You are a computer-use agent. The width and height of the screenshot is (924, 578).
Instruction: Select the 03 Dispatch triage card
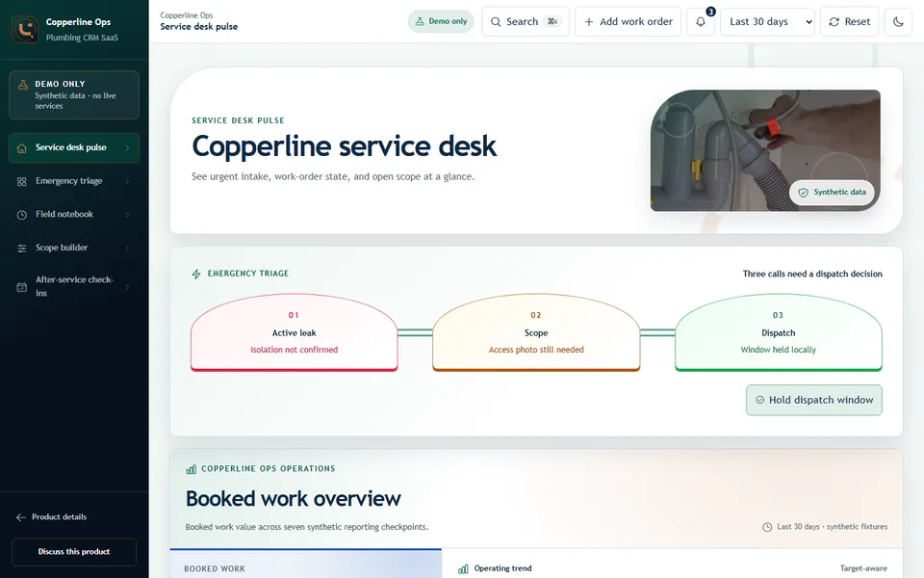779,332
